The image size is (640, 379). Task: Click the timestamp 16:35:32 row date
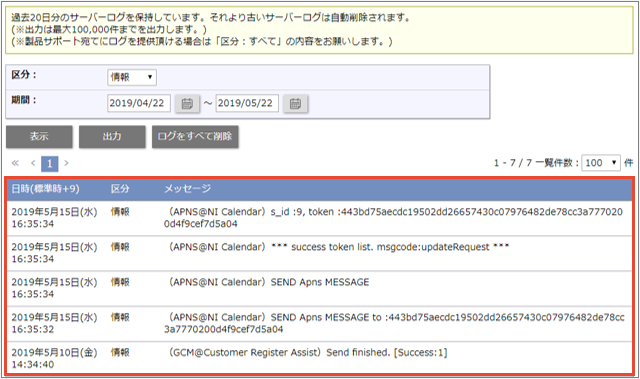[x=54, y=323]
